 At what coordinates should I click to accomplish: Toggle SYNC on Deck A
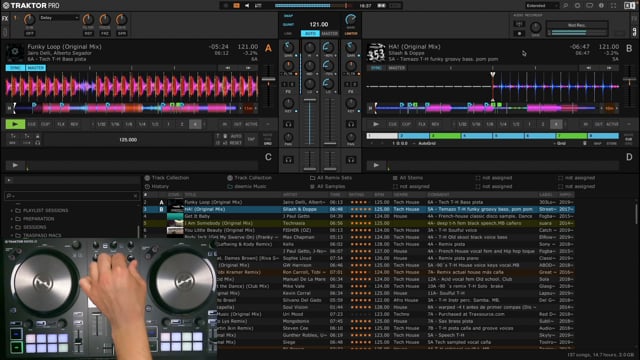[x=15, y=68]
